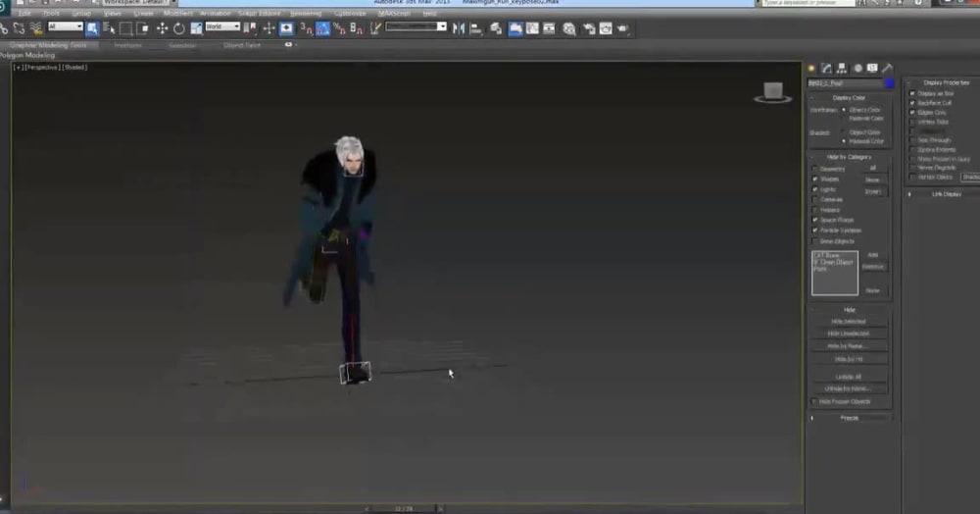980x514 pixels.
Task: Click the ViewCube in viewport
Action: (x=773, y=92)
